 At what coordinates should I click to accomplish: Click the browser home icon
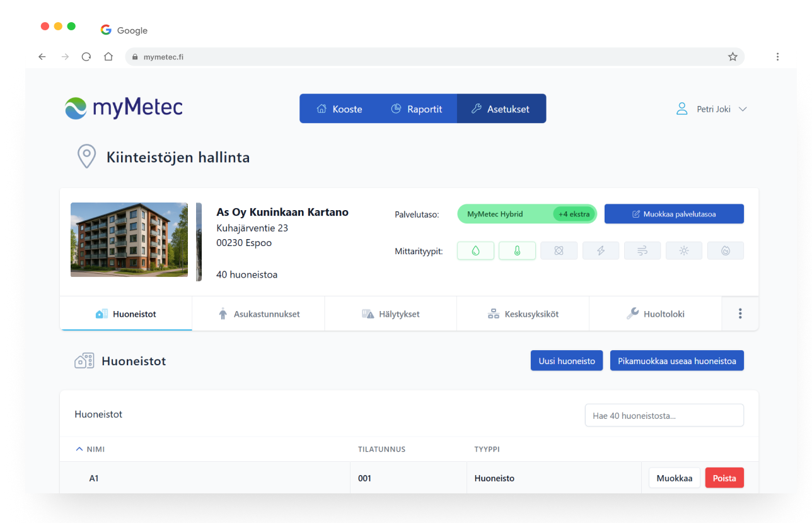108,57
